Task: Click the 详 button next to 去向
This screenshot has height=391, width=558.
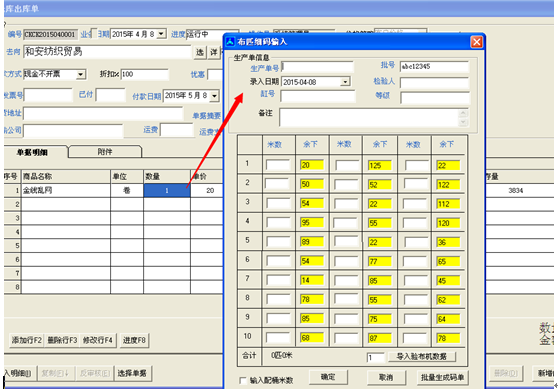Action: (214, 52)
